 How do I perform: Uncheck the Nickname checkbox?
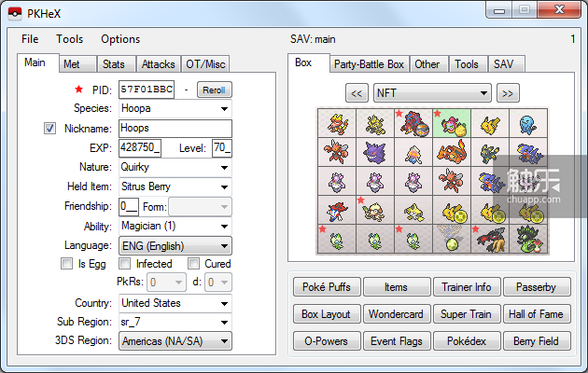[49, 129]
